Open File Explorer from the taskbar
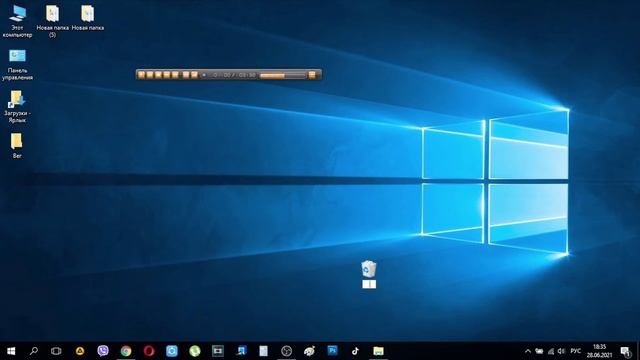640x360 pixels. coord(378,351)
